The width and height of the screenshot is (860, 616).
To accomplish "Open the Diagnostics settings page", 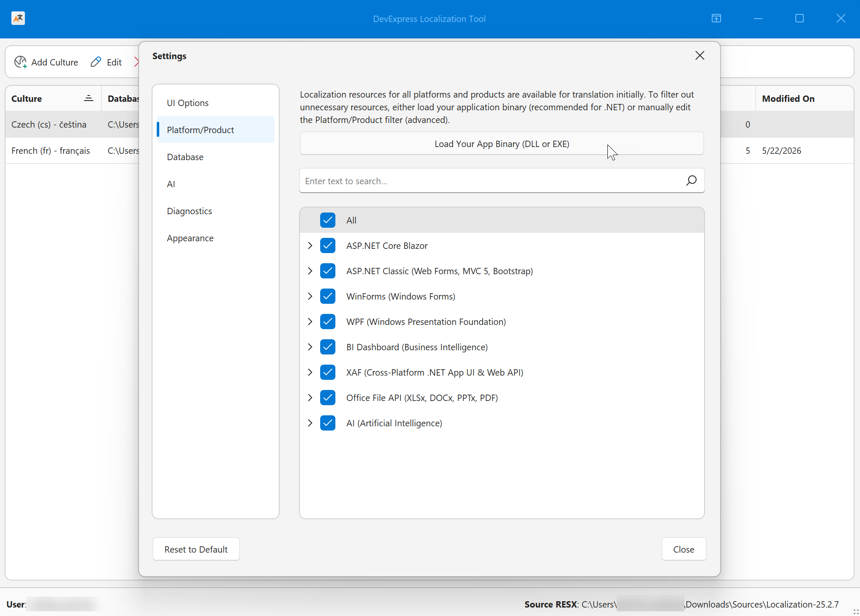I will click(215, 211).
